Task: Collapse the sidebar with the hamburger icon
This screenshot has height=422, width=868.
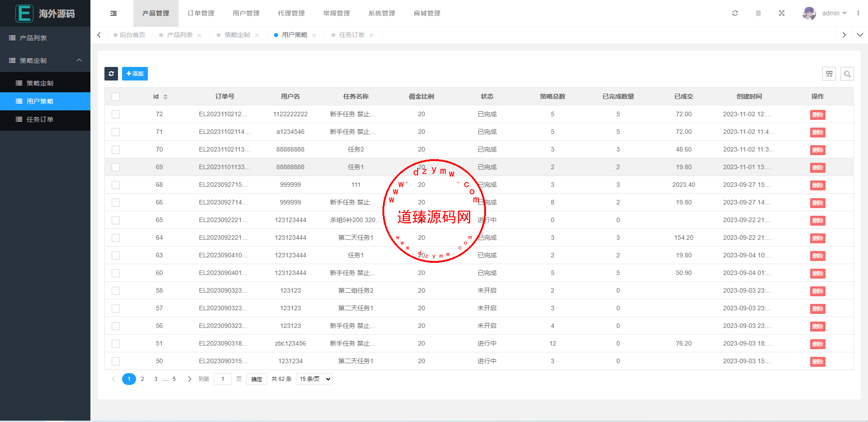Action: point(113,14)
